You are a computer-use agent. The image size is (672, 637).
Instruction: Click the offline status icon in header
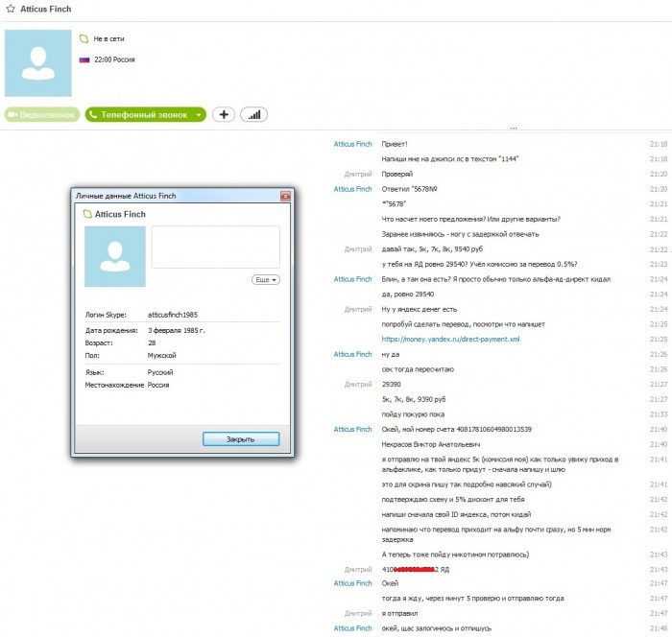click(84, 39)
